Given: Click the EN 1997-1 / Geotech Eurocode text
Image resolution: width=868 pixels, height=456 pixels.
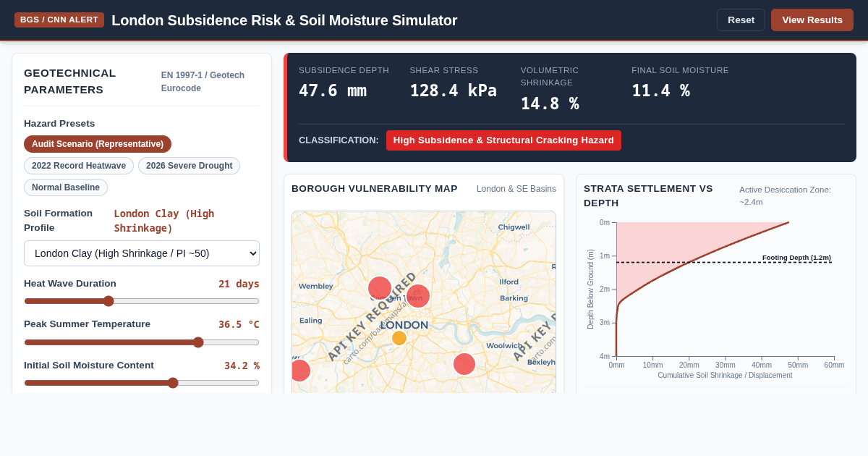Looking at the screenshot, I should [203, 82].
